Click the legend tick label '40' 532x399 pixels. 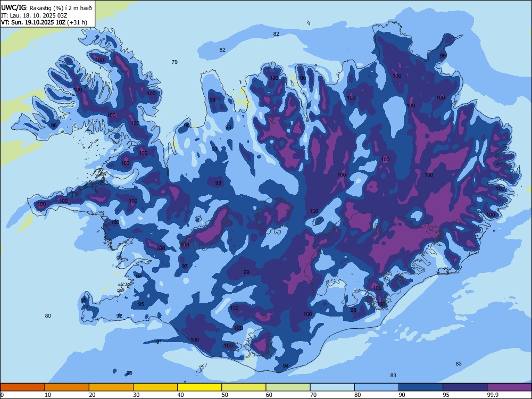[180, 395]
